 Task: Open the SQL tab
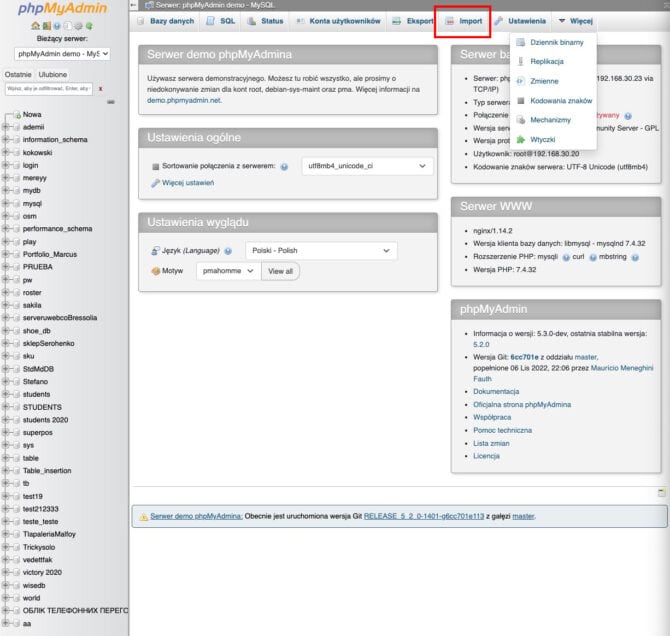click(220, 21)
